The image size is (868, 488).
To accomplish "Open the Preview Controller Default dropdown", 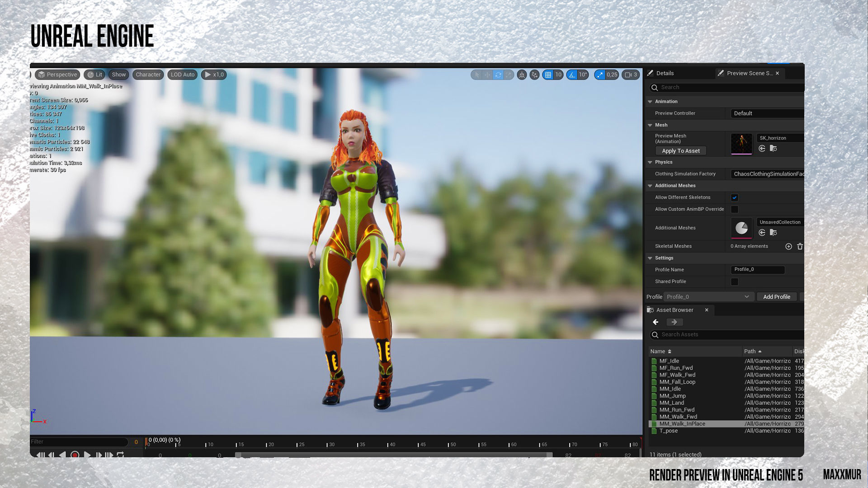I will click(767, 113).
